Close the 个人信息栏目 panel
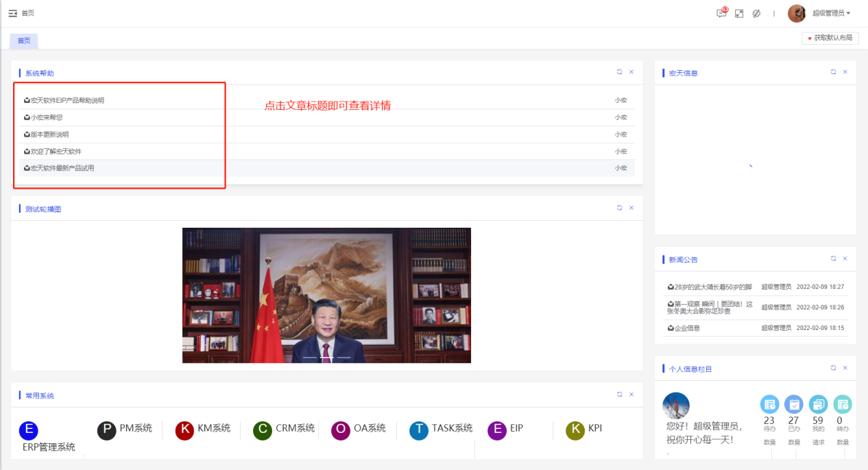The image size is (868, 470). [845, 368]
